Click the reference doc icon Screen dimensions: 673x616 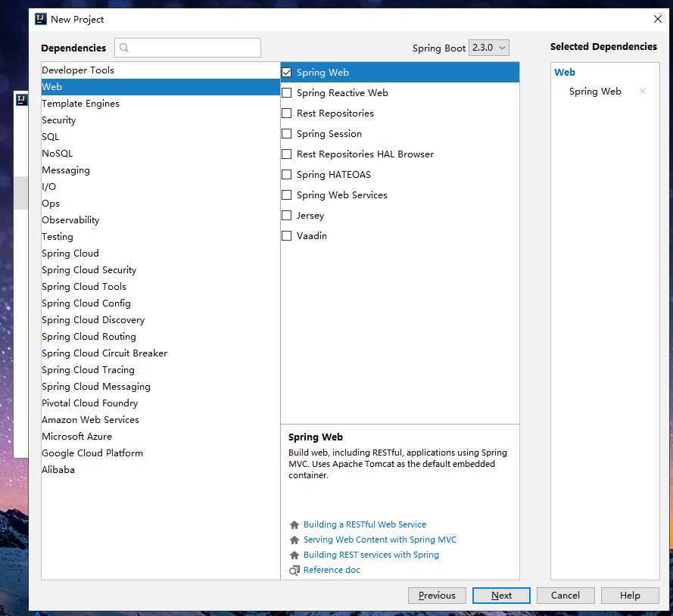click(x=294, y=570)
